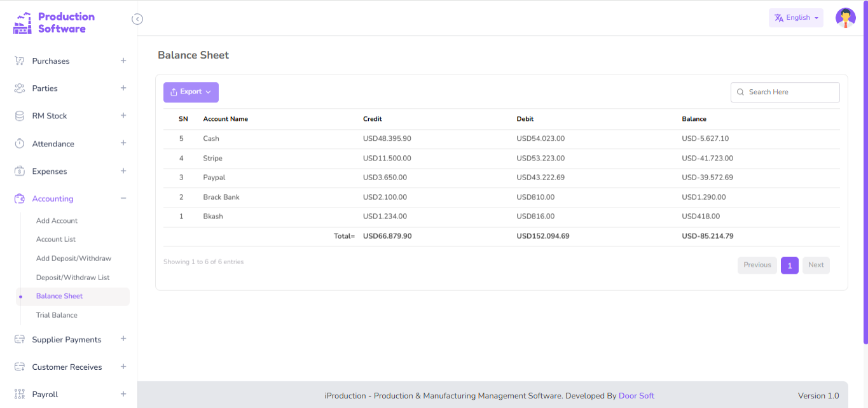Screen dimensions: 868x408
Task: Click the Expenses icon
Action: coord(18,171)
